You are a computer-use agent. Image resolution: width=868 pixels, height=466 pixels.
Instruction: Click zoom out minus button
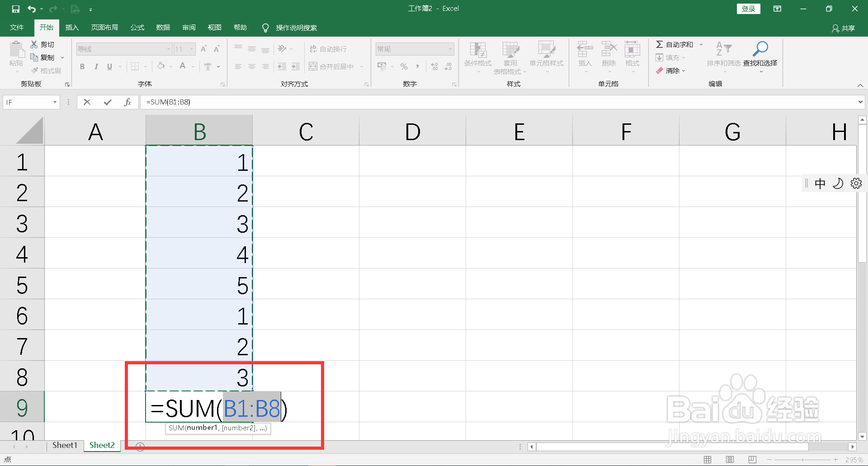(769, 460)
